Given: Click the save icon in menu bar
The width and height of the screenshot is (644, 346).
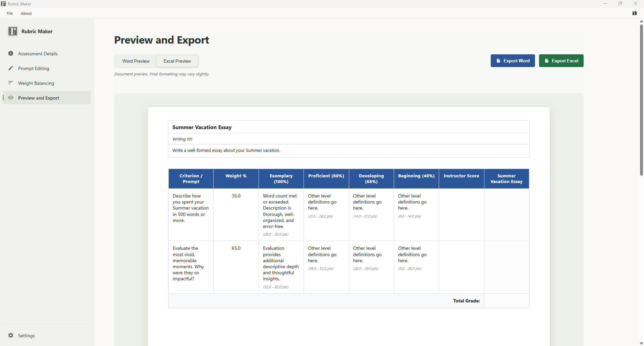Looking at the screenshot, I should click(x=634, y=13).
